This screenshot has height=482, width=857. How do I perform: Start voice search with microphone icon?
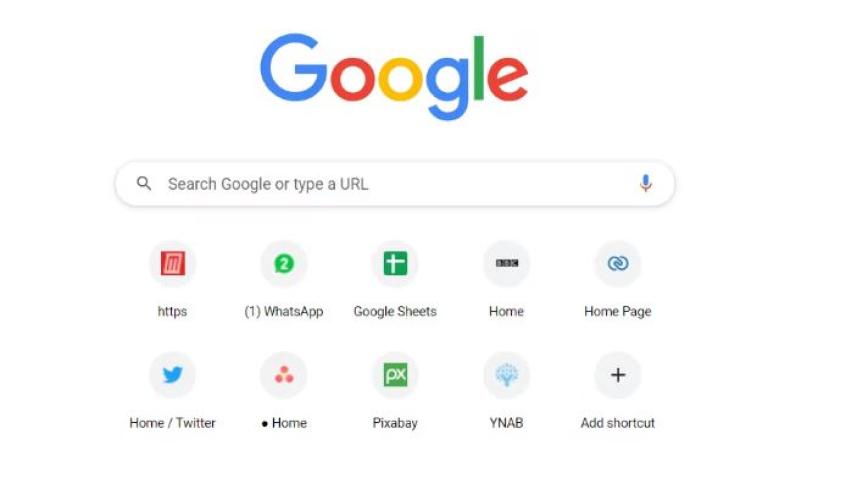(645, 184)
